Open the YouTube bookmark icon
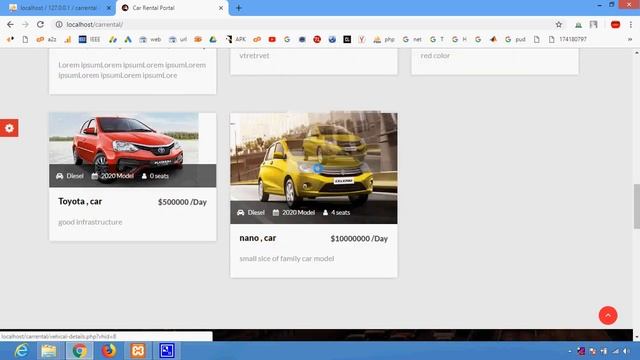This screenshot has height=360, width=640. pos(272,39)
